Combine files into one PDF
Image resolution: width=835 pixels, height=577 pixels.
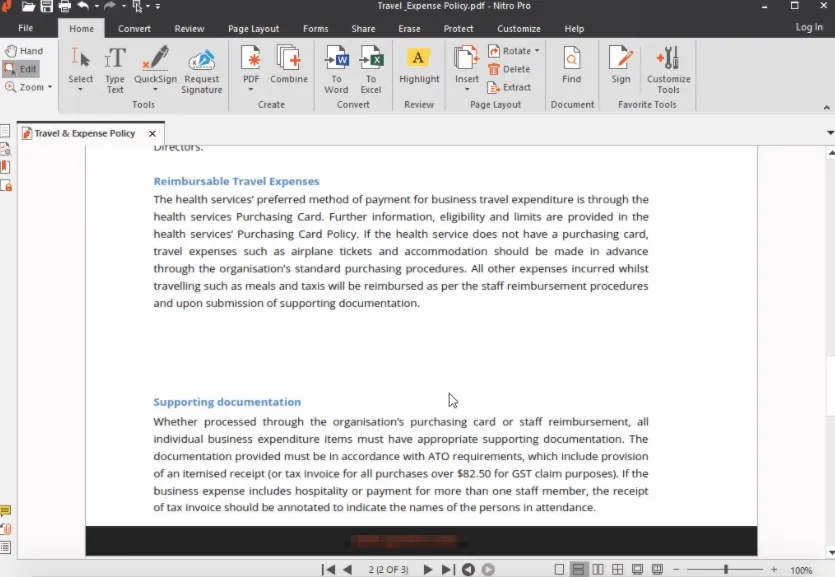click(289, 65)
